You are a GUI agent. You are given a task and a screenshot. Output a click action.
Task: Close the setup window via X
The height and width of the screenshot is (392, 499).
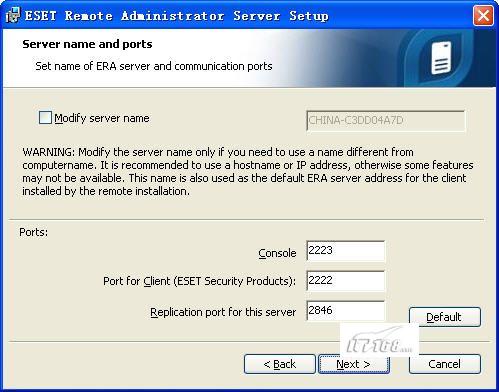point(483,15)
